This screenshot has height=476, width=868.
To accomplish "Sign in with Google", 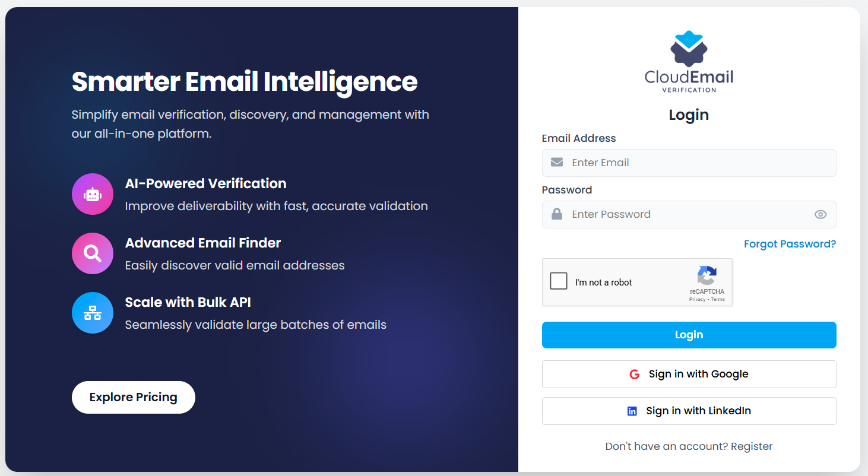I will [689, 374].
